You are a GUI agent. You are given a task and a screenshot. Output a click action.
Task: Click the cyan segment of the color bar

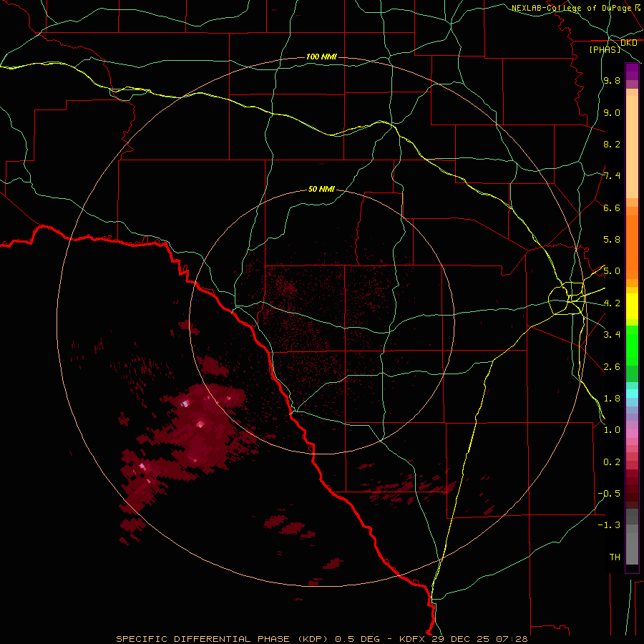point(632,394)
